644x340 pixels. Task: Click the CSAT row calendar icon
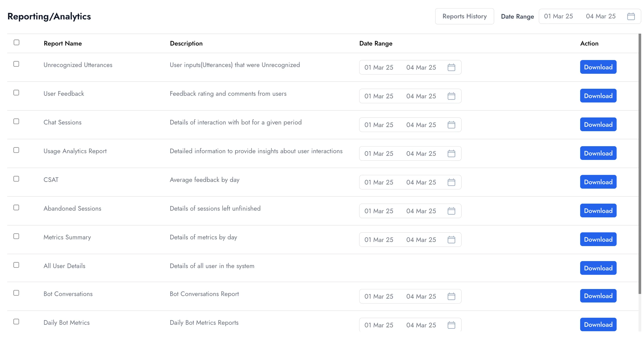(451, 182)
